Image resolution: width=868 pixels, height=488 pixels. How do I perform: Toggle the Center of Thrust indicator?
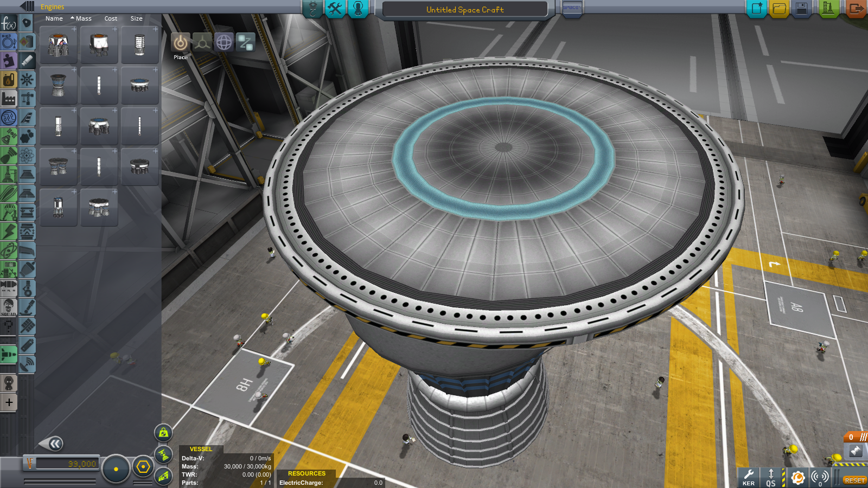163,455
